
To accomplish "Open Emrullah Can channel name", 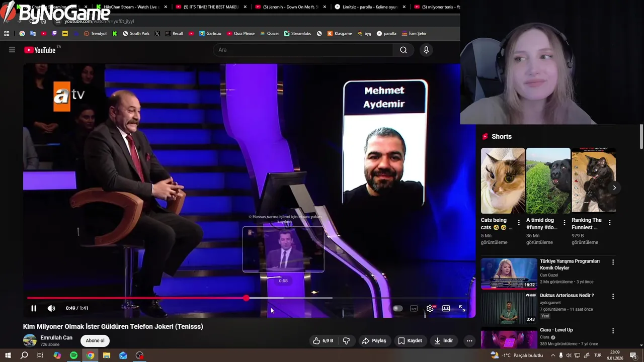I will [56, 338].
